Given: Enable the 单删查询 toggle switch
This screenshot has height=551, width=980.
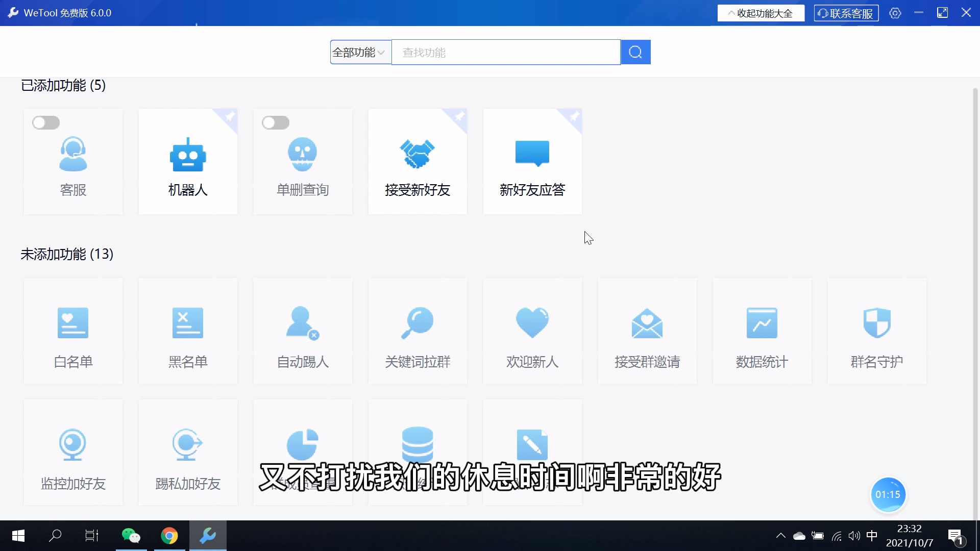Looking at the screenshot, I should [x=276, y=123].
